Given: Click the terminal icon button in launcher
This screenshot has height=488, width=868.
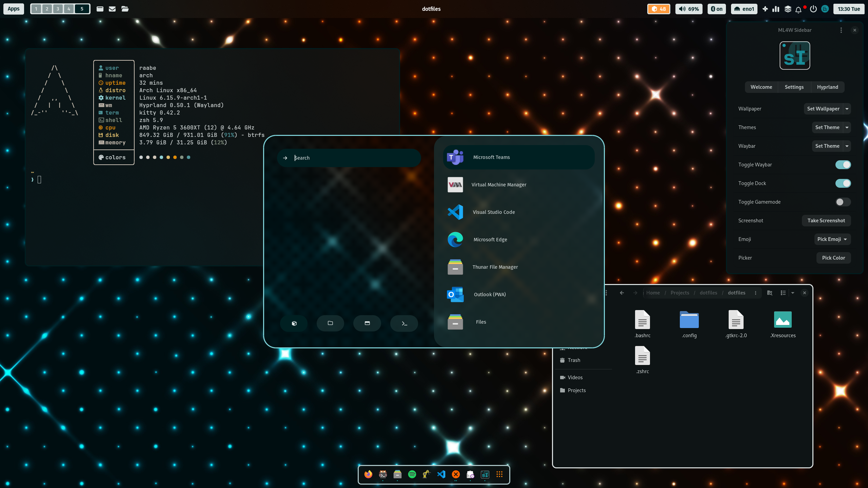Looking at the screenshot, I should tap(404, 323).
